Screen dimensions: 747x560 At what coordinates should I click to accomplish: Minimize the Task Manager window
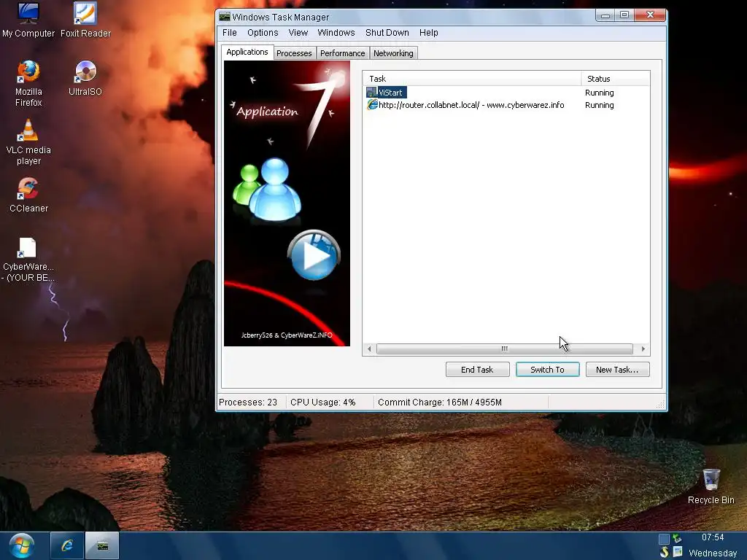(605, 15)
